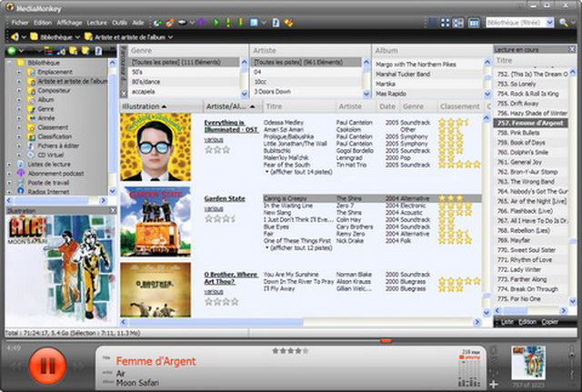Click the search magnifier icon
The width and height of the screenshot is (582, 392).
pyautogui.click(x=563, y=23)
